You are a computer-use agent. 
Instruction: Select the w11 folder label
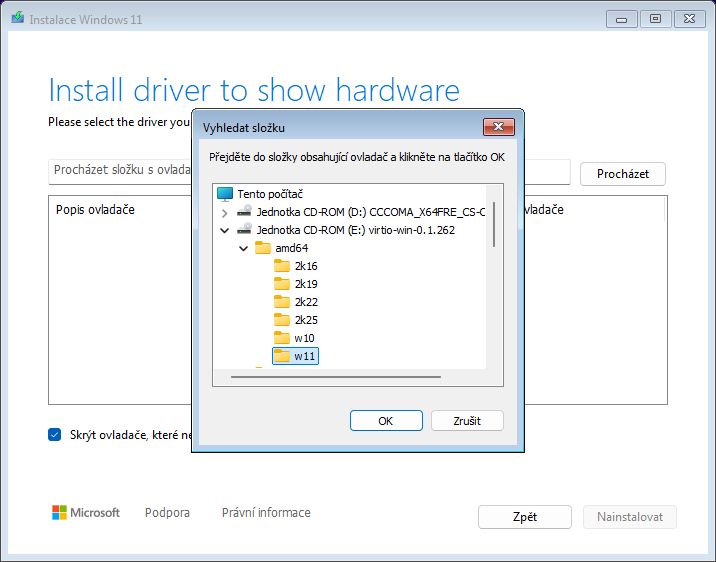304,356
